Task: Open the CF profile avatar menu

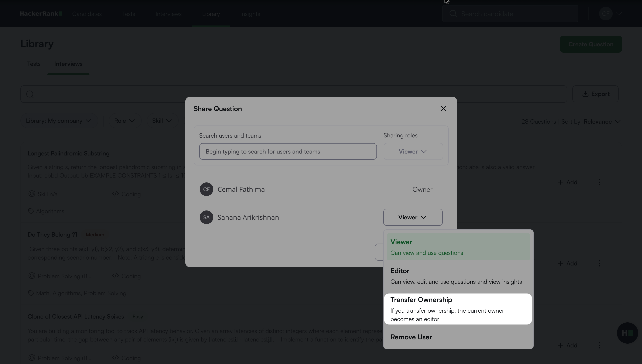Action: tap(605, 14)
